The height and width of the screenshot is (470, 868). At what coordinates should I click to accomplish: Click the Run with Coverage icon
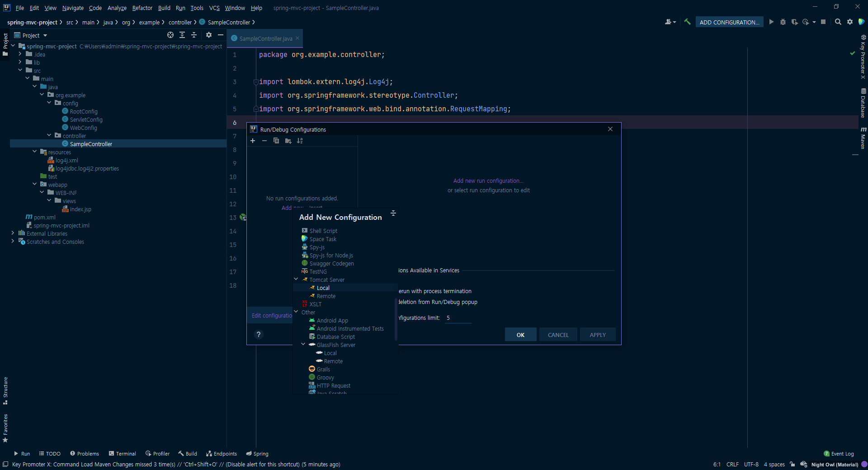click(794, 22)
